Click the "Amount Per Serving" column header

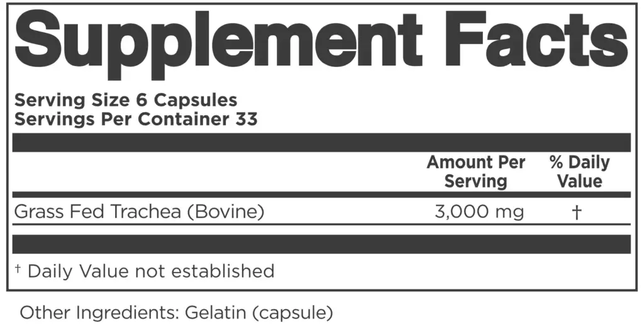[x=475, y=171]
